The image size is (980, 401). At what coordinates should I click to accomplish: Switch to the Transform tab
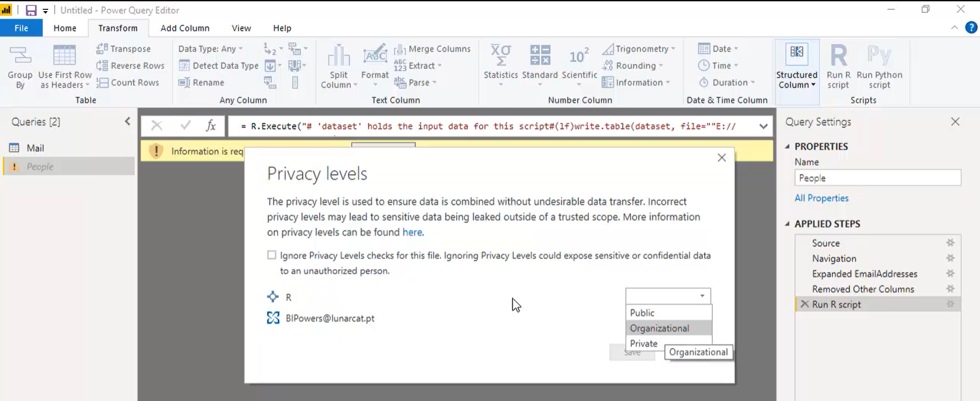(x=118, y=28)
